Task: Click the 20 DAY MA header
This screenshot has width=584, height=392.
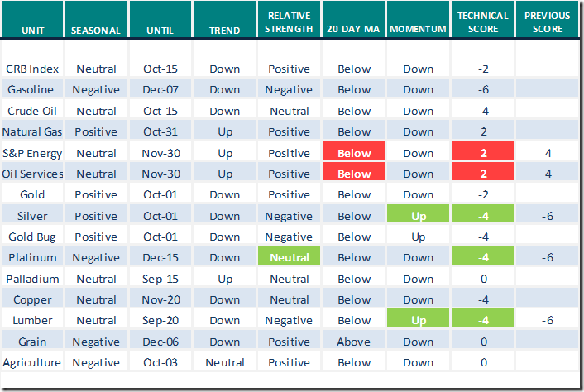Action: (x=353, y=30)
